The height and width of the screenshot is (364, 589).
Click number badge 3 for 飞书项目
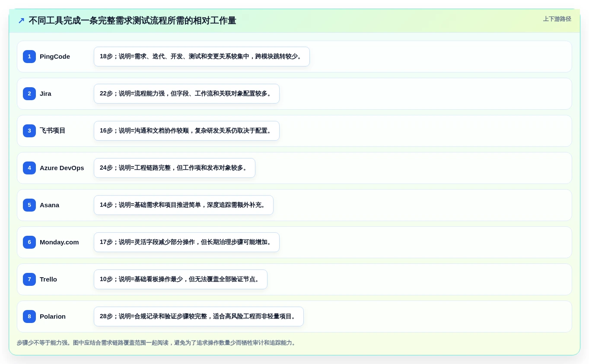coord(29,131)
